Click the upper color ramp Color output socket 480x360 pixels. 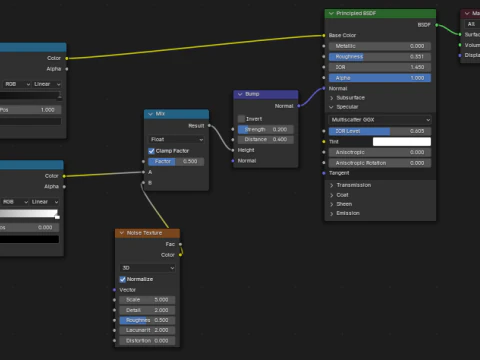click(x=67, y=58)
